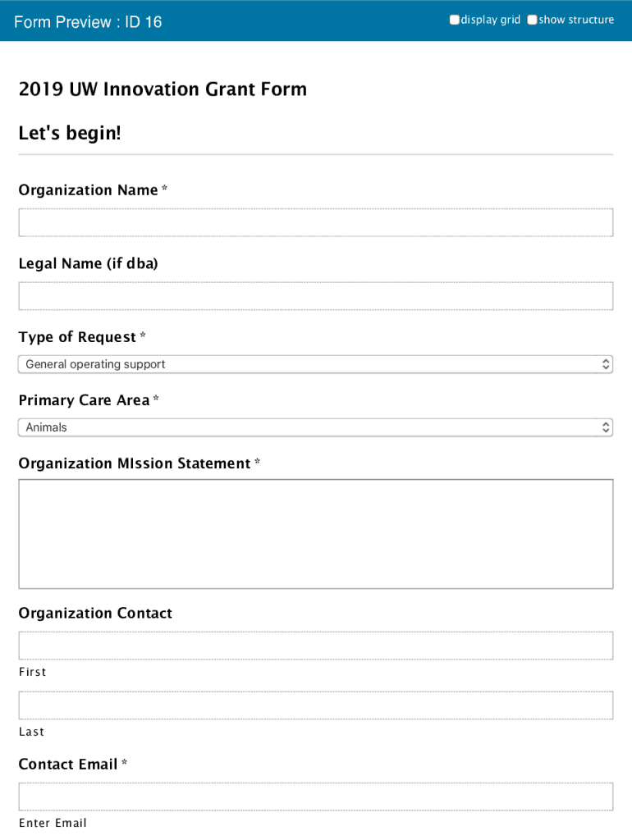Click the display grid label text

[x=491, y=20]
